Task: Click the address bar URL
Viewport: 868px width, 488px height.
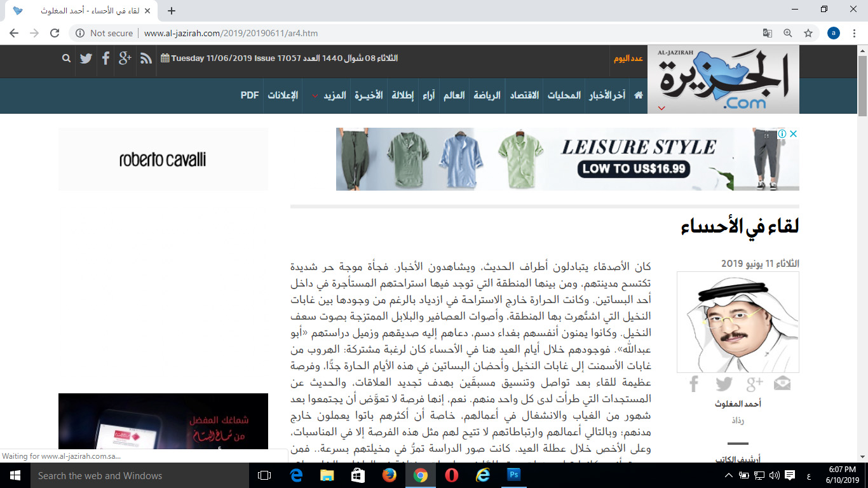Action: pyautogui.click(x=231, y=33)
